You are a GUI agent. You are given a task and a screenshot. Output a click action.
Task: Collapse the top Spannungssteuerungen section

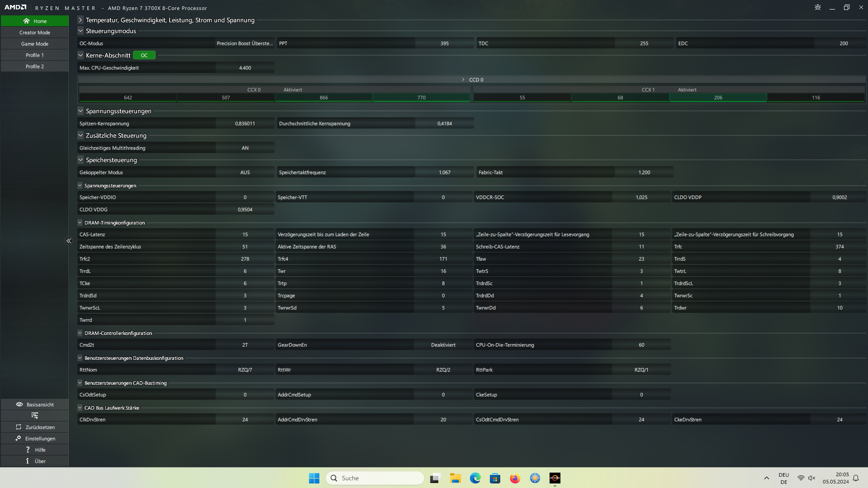(x=81, y=111)
